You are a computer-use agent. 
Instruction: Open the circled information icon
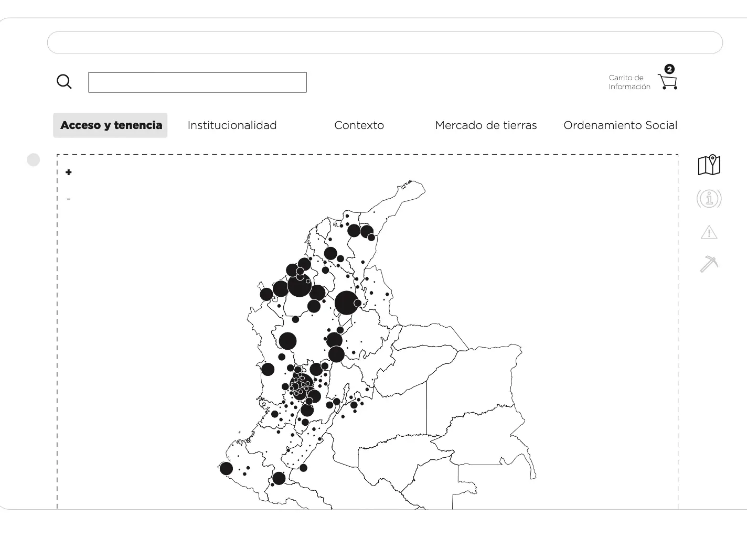pos(709,199)
